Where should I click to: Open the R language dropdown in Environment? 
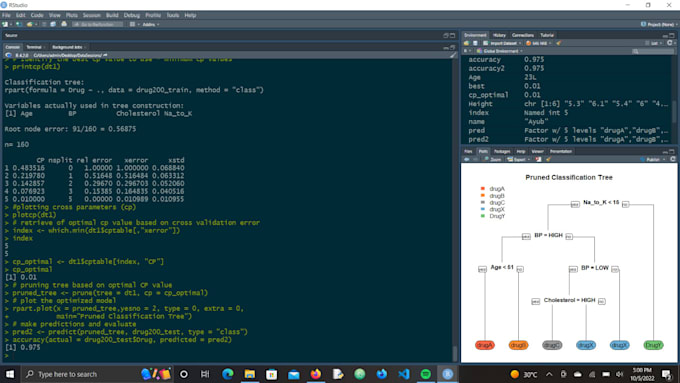point(467,51)
